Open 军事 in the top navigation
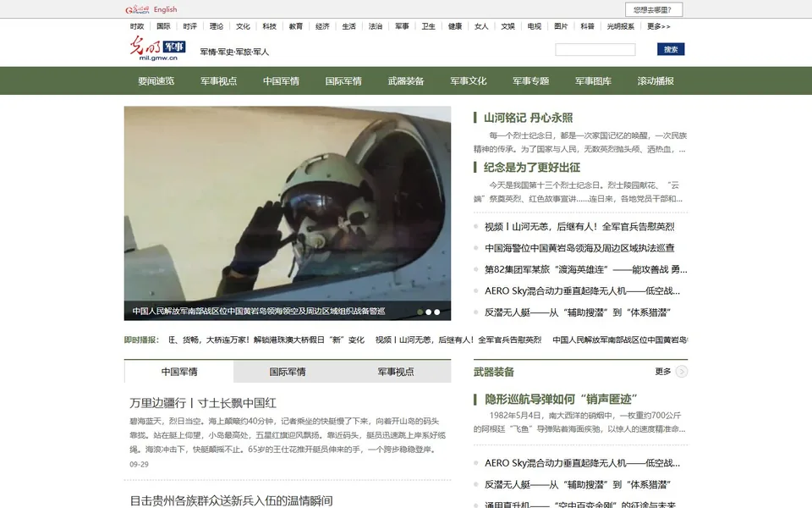The height and width of the screenshot is (508, 812). (402, 26)
